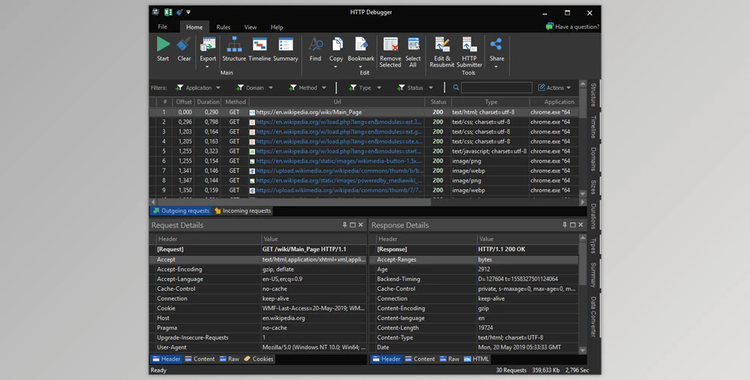Screen dimensions: 750x380
Task: Open the File menu
Action: [x=163, y=27]
